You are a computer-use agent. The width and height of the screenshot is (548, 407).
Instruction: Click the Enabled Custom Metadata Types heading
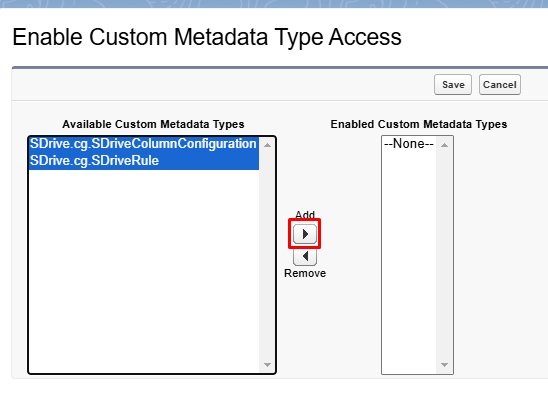pyautogui.click(x=419, y=124)
